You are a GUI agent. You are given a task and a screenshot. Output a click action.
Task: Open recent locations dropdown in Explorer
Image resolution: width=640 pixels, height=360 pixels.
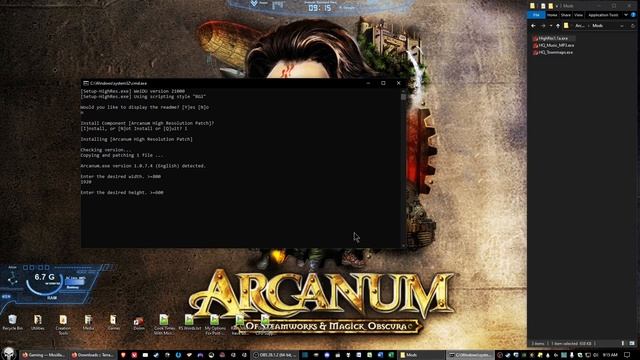coord(551,26)
